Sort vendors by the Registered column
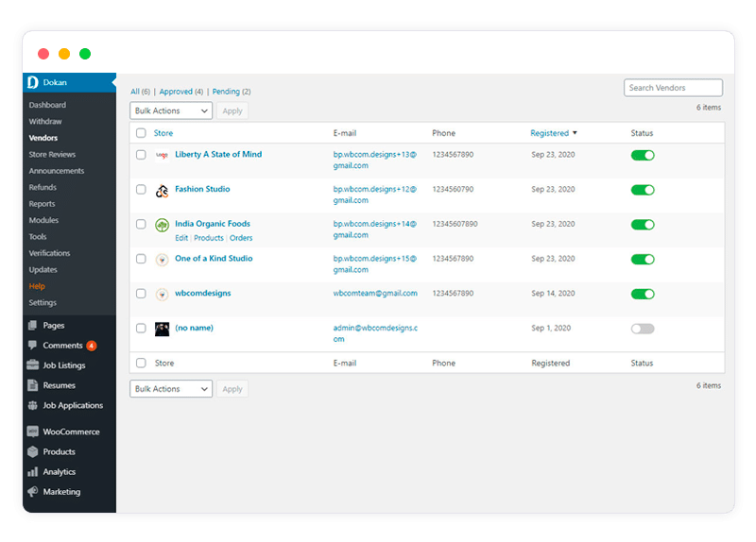 (552, 133)
